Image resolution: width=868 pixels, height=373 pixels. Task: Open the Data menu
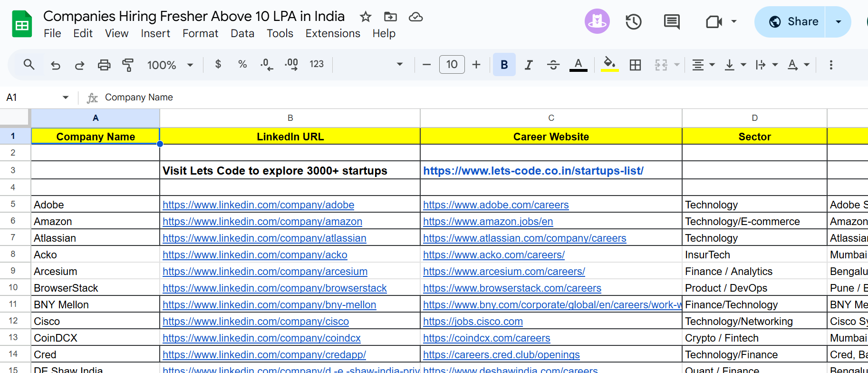click(242, 33)
